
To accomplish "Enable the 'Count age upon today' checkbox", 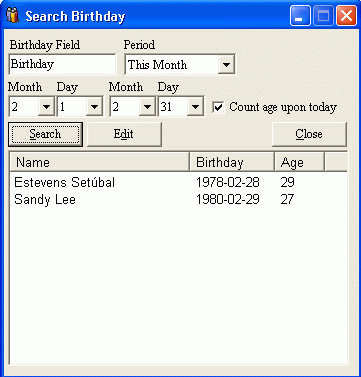I will [218, 107].
